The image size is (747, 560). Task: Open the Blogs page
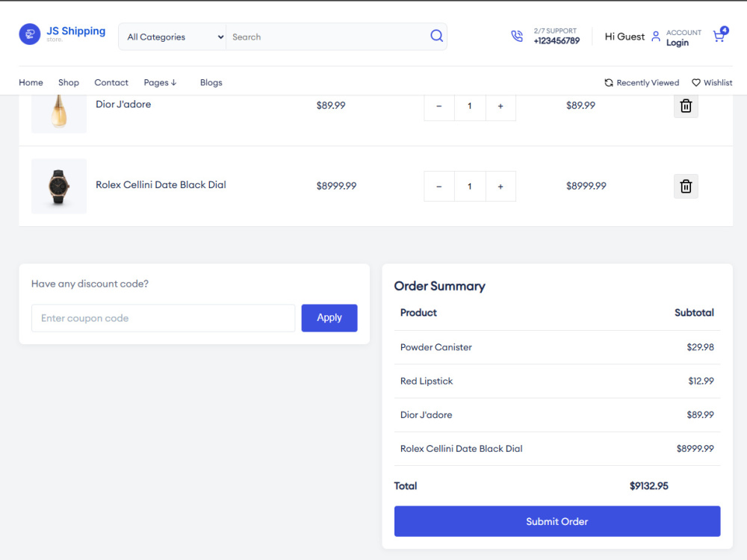[211, 83]
